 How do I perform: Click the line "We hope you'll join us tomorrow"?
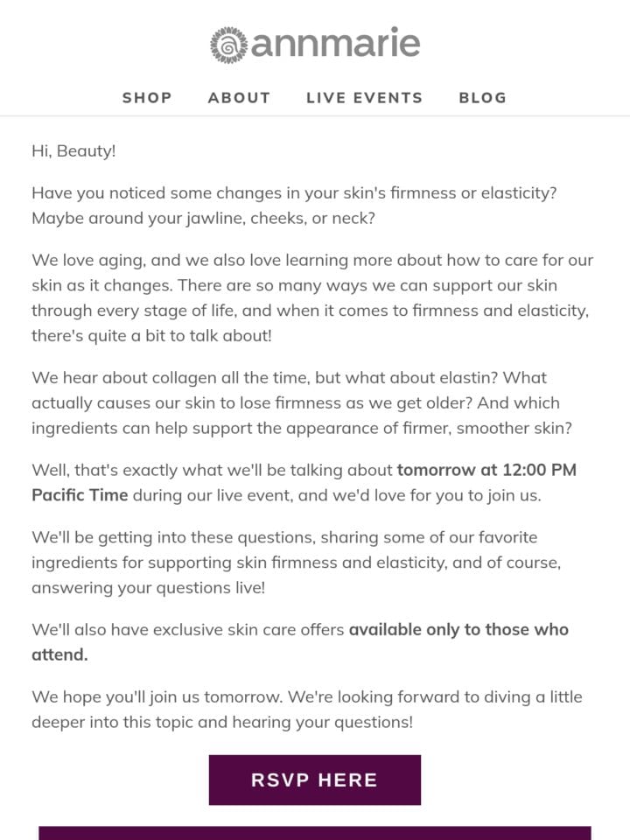tap(307, 697)
